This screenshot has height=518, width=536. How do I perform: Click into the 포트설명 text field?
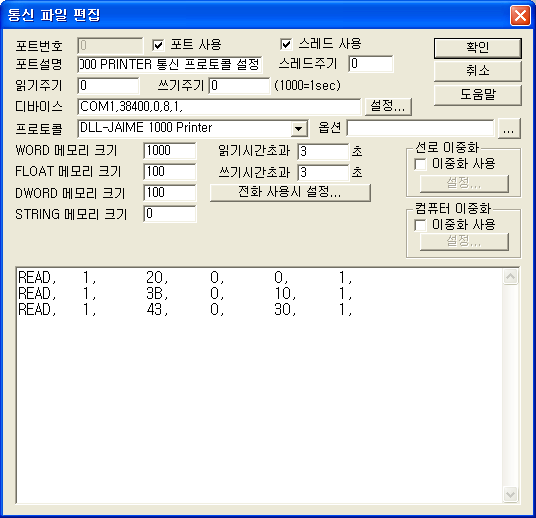170,65
